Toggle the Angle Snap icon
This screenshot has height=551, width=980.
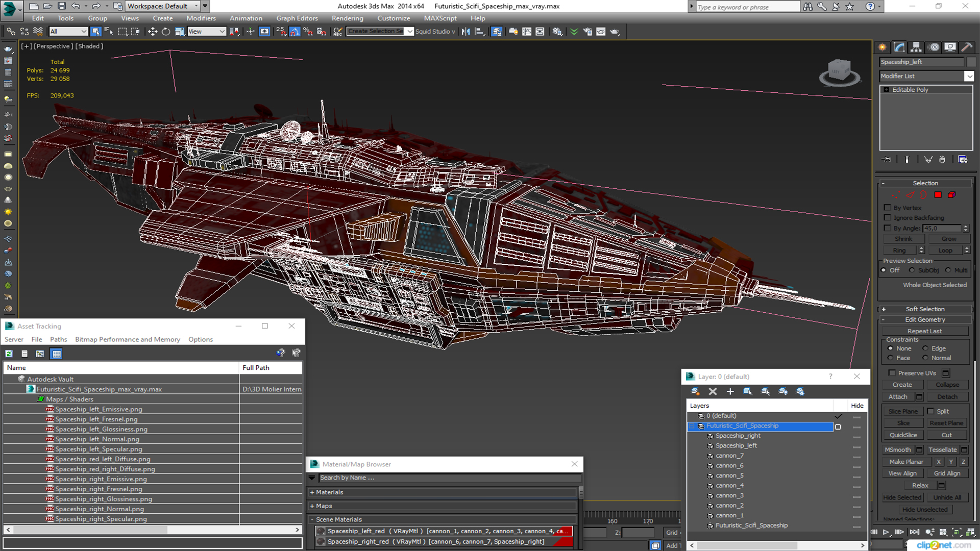tap(295, 32)
